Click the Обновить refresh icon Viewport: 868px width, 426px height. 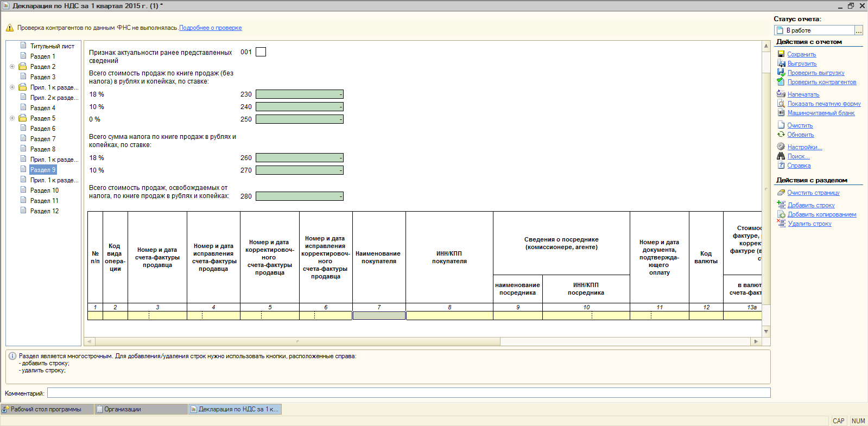pos(781,135)
